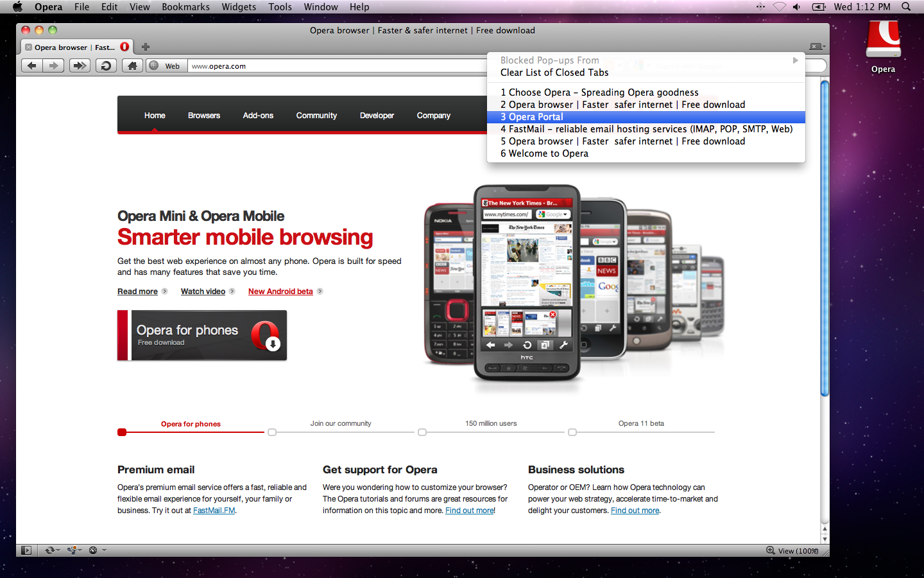This screenshot has height=578, width=924.
Task: Expand the Opera Turbo dropdown arrow
Action: pyautogui.click(x=104, y=550)
